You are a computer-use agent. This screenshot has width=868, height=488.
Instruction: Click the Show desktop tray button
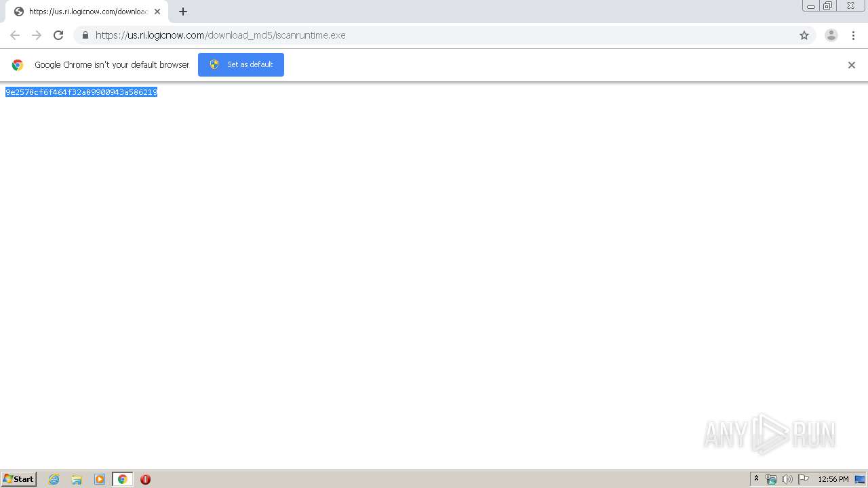(x=860, y=479)
